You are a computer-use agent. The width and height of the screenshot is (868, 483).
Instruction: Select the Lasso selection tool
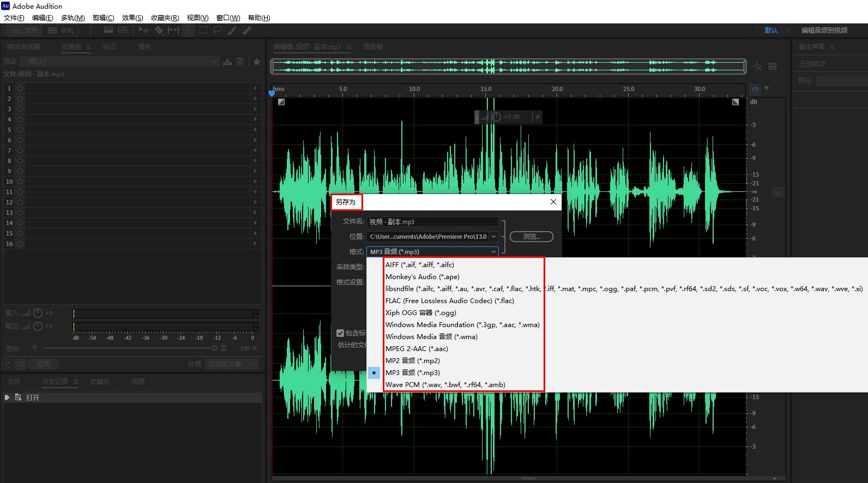(218, 31)
